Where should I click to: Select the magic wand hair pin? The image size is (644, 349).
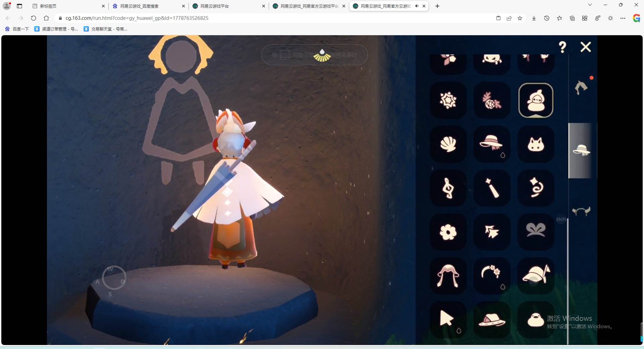(492, 188)
